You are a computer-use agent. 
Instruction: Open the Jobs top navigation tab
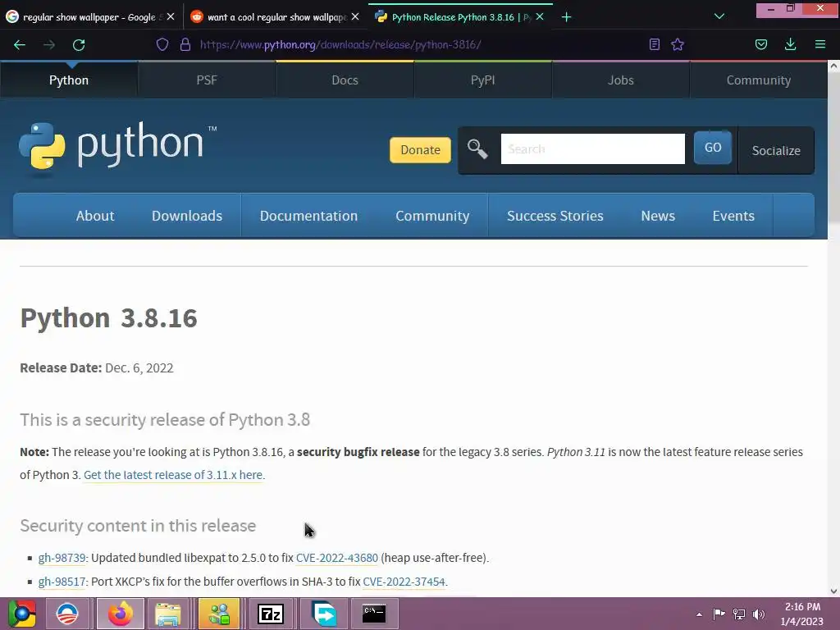click(620, 80)
